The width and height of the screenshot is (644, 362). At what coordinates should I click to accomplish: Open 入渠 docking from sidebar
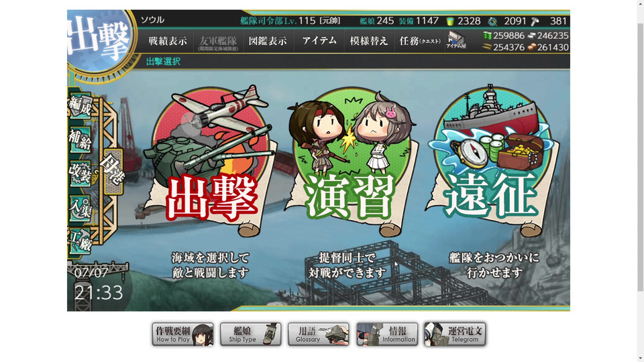(x=80, y=208)
